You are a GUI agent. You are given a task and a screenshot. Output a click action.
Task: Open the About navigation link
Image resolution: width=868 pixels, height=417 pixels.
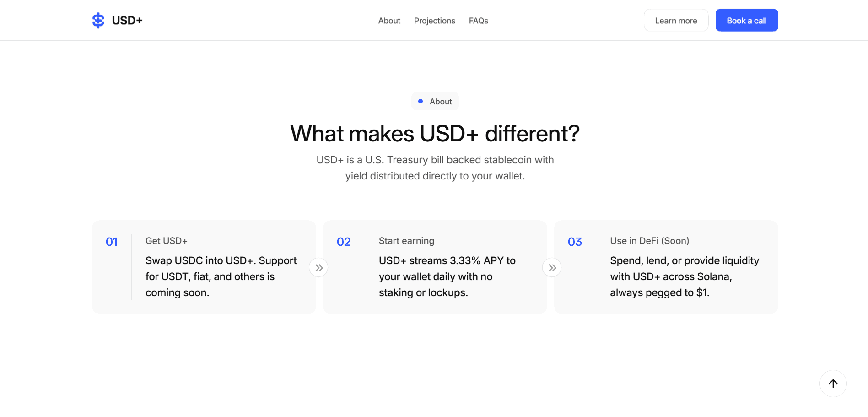[x=389, y=21]
